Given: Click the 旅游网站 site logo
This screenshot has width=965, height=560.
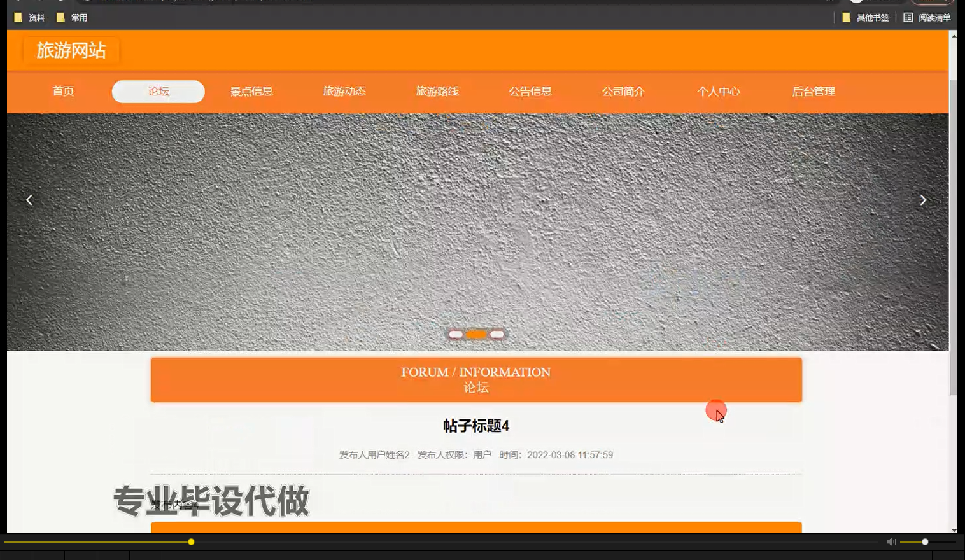Looking at the screenshot, I should click(71, 50).
